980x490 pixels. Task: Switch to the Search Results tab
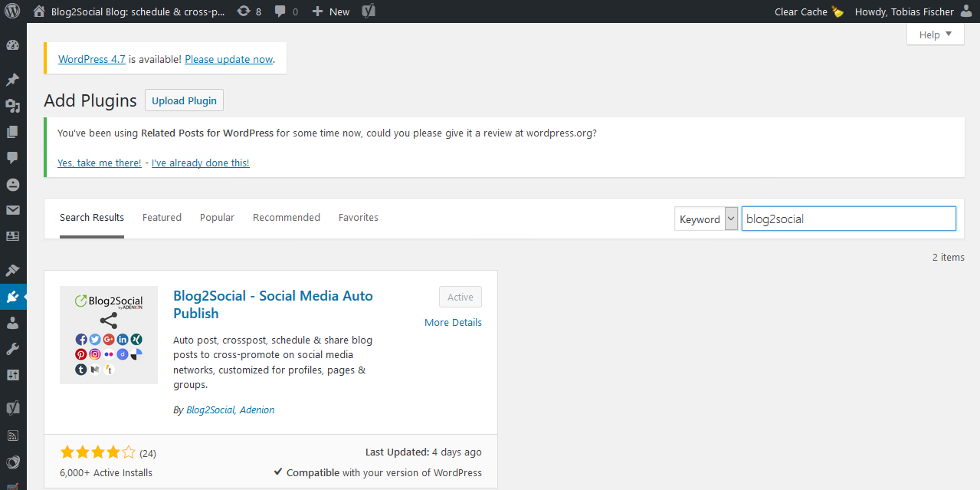click(x=92, y=218)
